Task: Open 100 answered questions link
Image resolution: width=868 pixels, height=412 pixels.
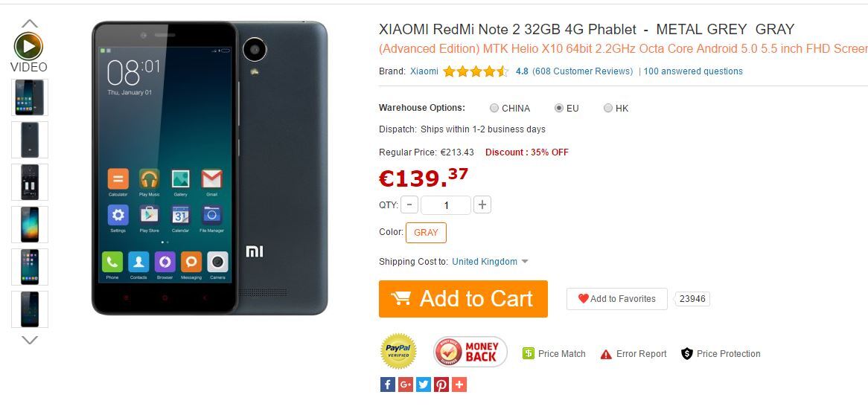Action: 693,71
